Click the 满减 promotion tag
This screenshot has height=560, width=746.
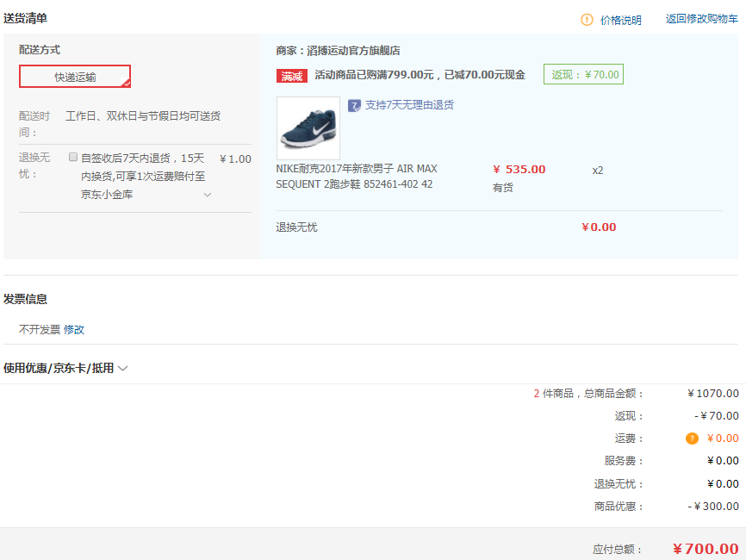[292, 76]
